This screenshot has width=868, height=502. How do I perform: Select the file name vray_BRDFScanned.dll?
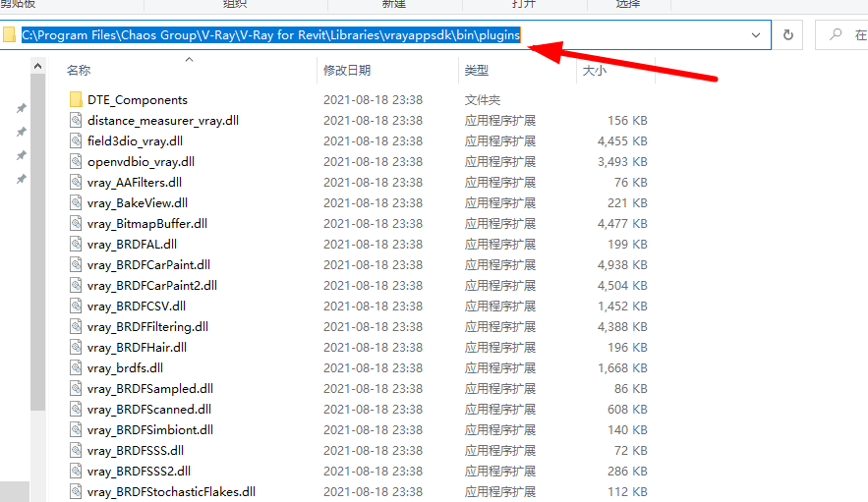pyautogui.click(x=149, y=409)
